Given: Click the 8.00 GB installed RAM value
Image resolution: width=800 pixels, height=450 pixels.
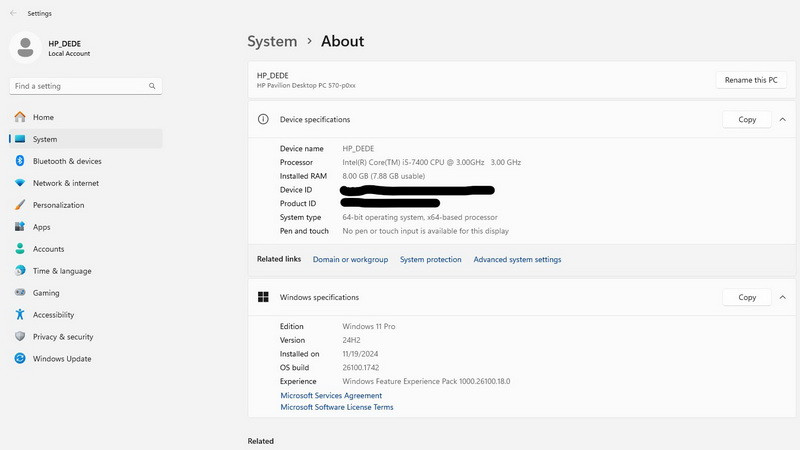Looking at the screenshot, I should click(x=384, y=176).
